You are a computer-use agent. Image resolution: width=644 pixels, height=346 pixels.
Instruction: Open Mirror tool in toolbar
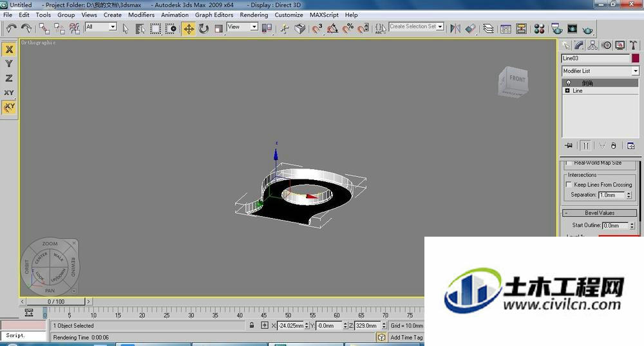pyautogui.click(x=455, y=29)
